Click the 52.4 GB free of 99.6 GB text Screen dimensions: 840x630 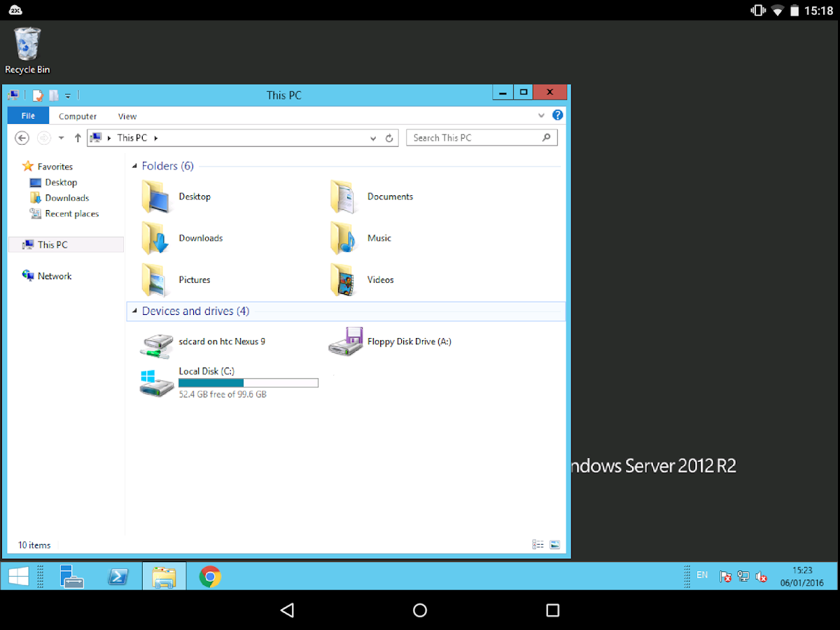(223, 395)
